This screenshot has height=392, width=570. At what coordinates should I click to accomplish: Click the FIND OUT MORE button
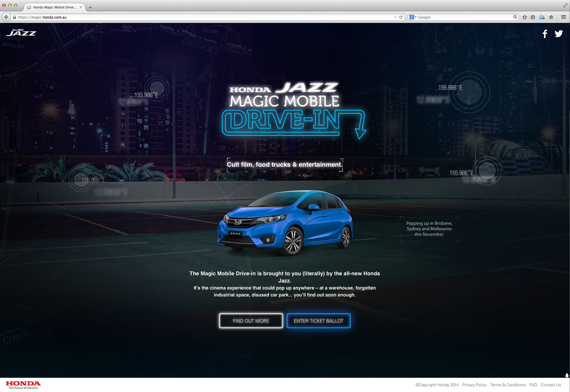tap(251, 321)
